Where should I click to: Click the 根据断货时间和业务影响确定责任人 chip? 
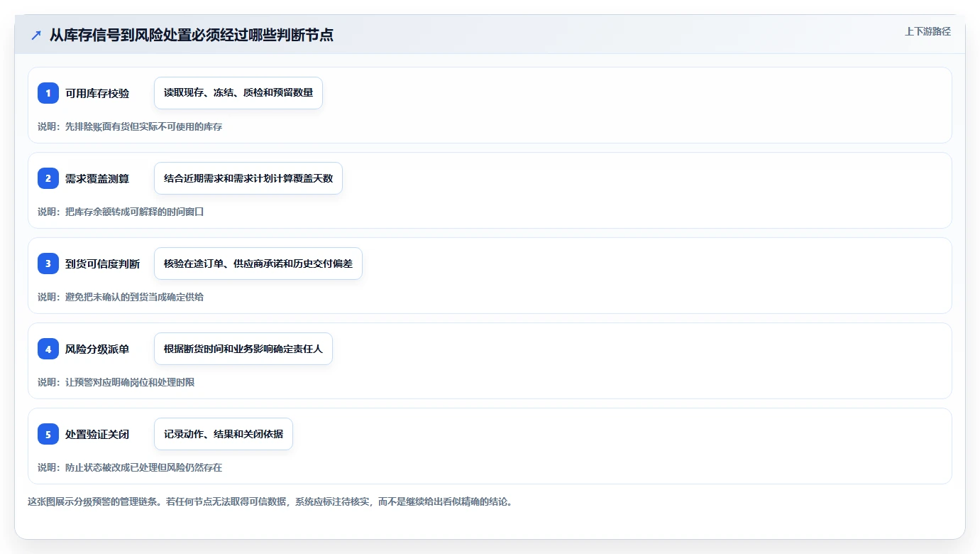243,349
